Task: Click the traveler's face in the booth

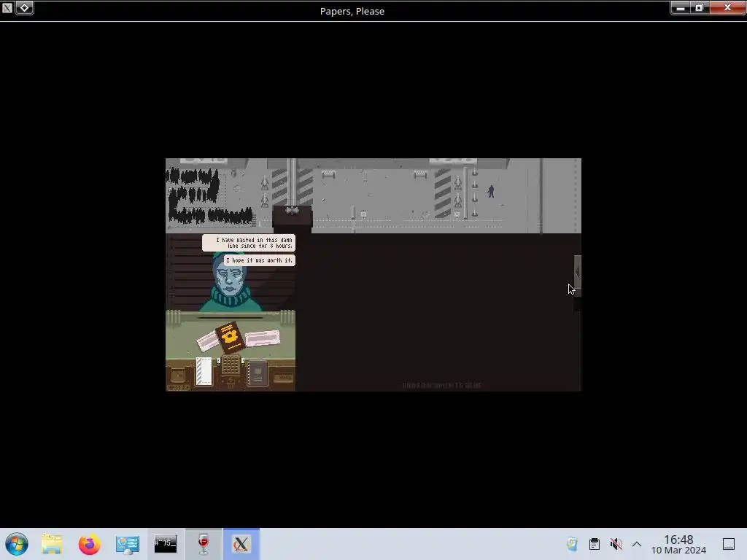Action: (230, 279)
